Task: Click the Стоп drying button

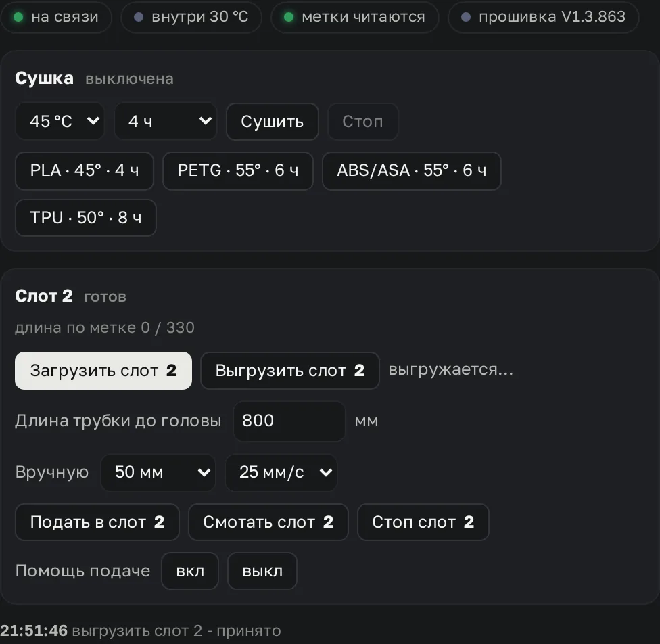Action: (363, 121)
